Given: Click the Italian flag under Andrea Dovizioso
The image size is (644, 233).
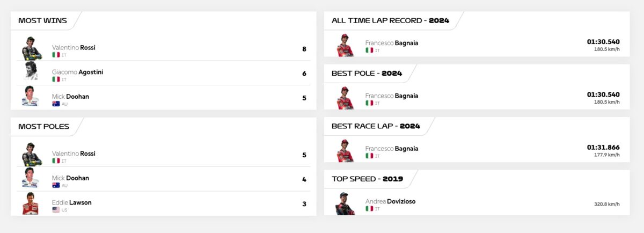Looking at the screenshot, I should (369, 209).
